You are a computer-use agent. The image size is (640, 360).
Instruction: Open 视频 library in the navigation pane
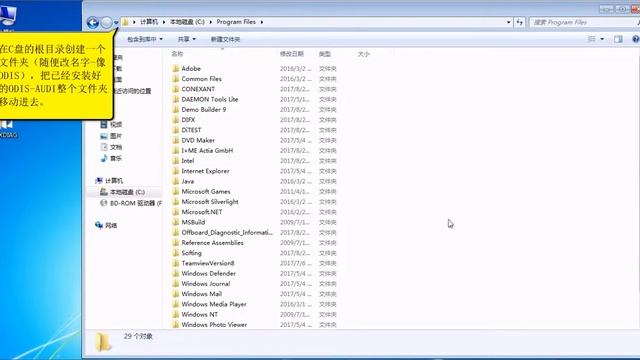(111, 124)
